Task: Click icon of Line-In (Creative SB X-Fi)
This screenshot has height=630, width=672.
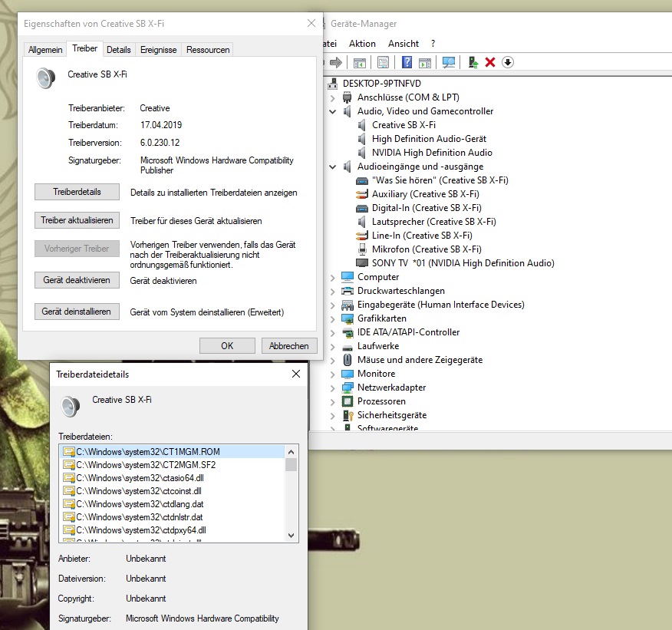Action: tap(362, 236)
